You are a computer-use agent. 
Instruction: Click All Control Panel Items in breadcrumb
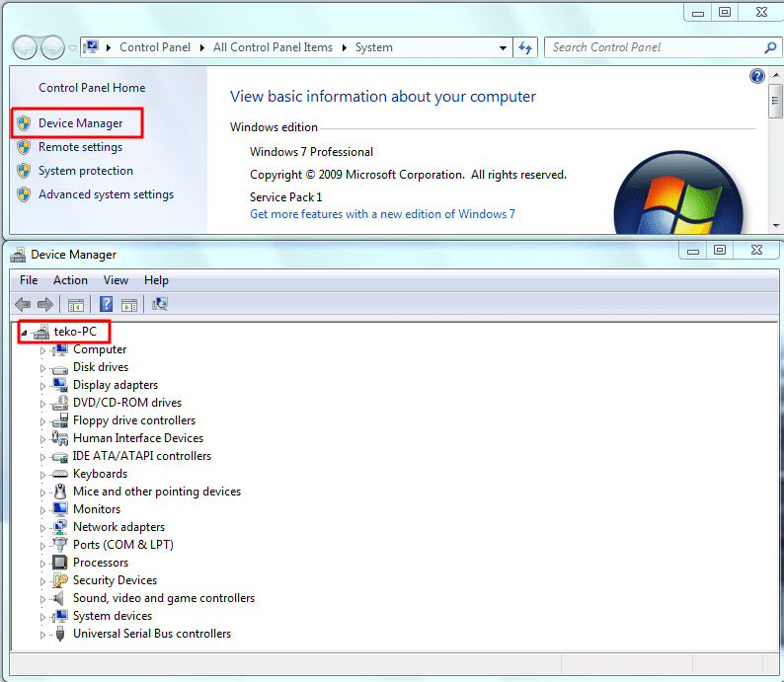273,47
